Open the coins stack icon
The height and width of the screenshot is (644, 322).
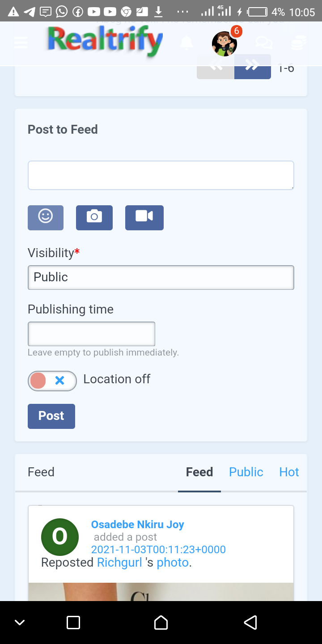(x=298, y=43)
